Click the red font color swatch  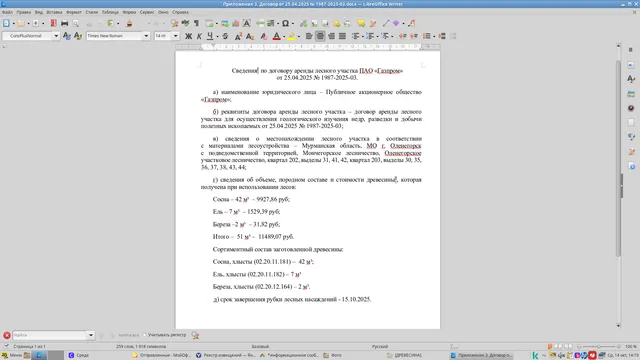(276, 36)
